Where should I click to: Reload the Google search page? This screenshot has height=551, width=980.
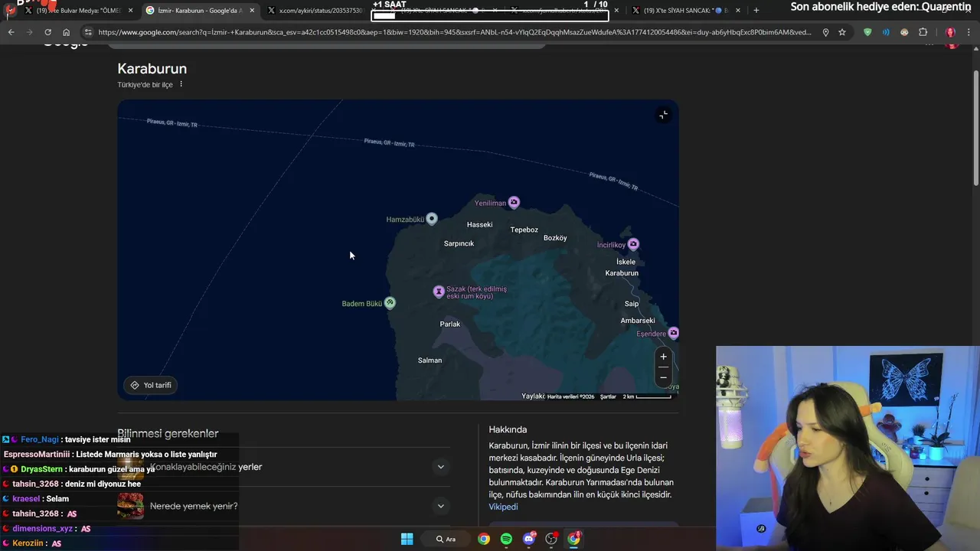[x=47, y=32]
